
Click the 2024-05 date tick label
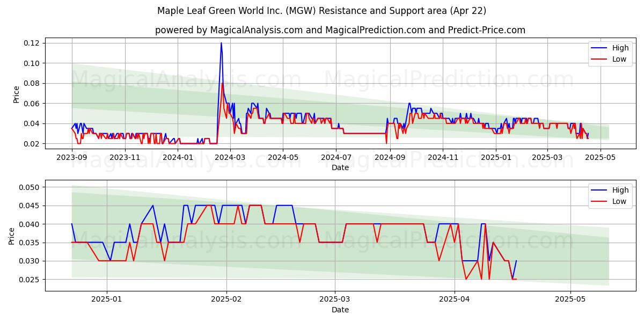tap(283, 157)
